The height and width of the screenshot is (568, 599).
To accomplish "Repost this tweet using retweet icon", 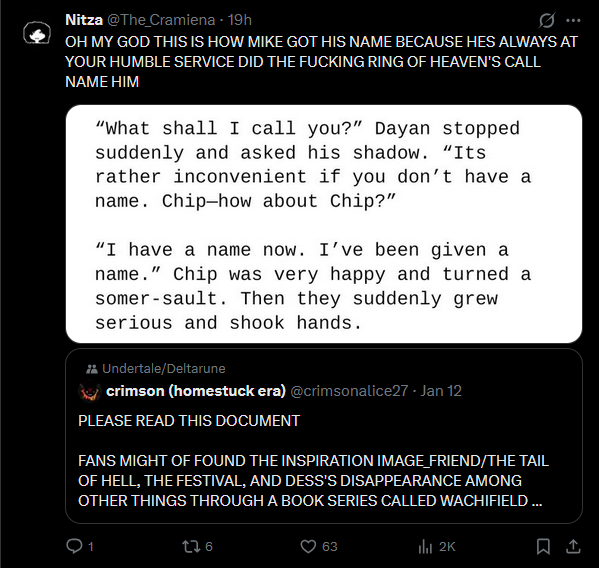I will [x=191, y=546].
